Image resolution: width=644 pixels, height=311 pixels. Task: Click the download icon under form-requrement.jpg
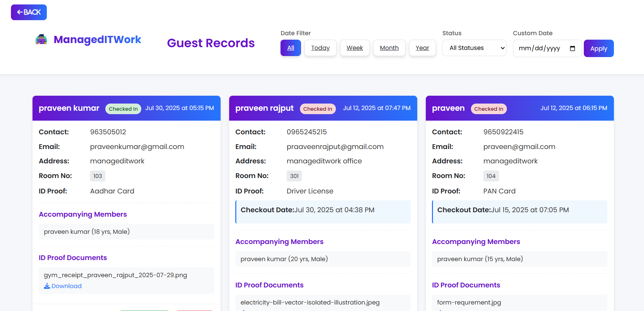tap(440, 310)
